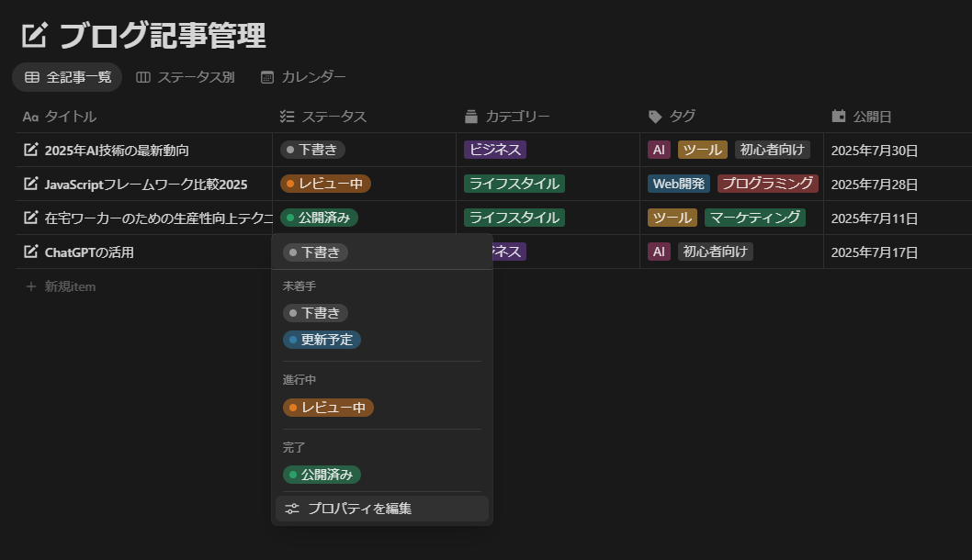The image size is (972, 560).
Task: Choose 下書き option under 未着手 group
Action: [315, 313]
